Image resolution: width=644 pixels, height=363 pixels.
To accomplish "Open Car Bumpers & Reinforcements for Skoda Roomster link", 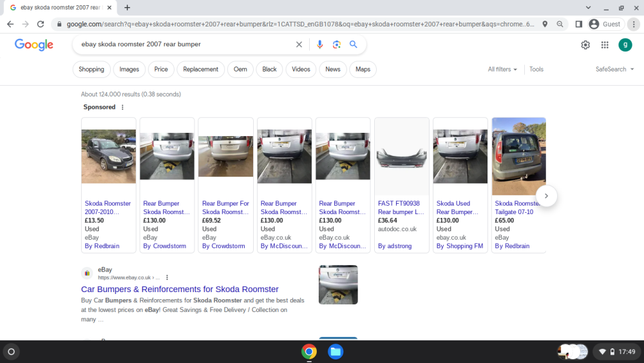I will coord(180,289).
